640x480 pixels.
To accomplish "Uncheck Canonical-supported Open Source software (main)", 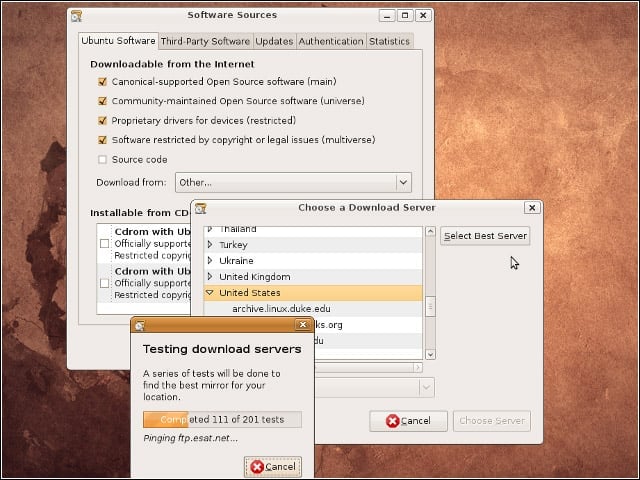I will point(102,82).
